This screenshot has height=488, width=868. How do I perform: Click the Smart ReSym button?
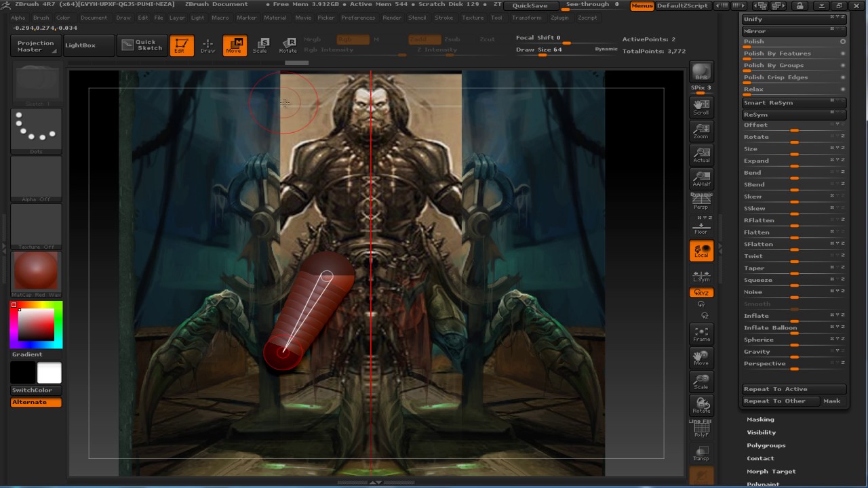(794, 103)
